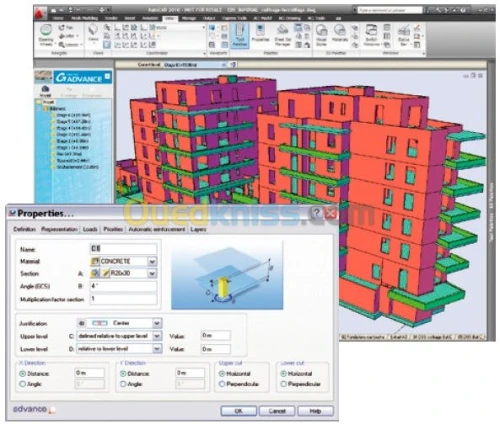Click the Properties palette icon in ribbon

click(x=260, y=34)
